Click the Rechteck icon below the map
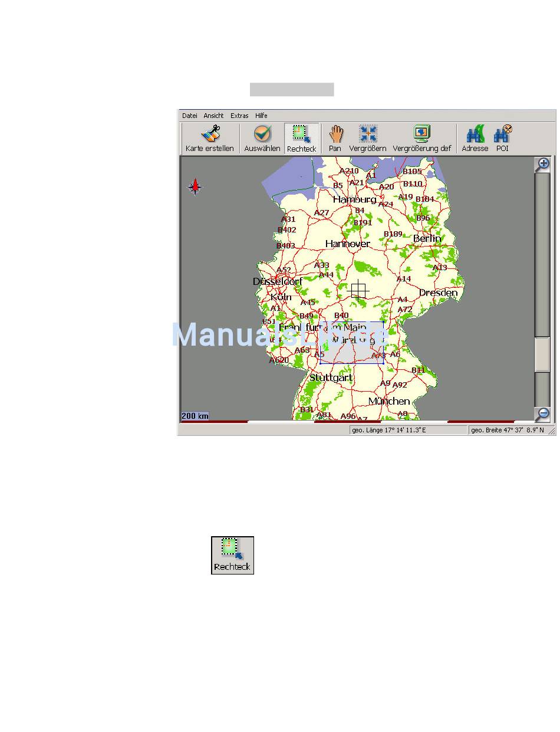560x732 pixels. point(233,555)
